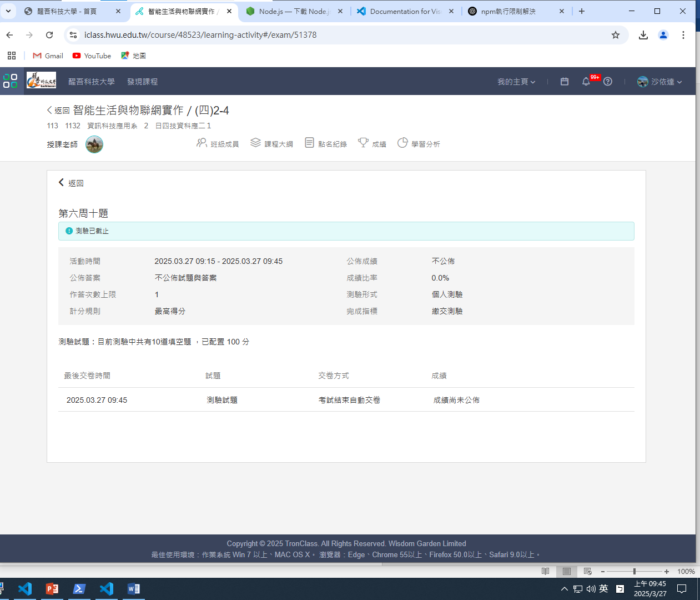Open Chrome downloads icon
Image resolution: width=700 pixels, height=600 pixels.
[x=643, y=35]
